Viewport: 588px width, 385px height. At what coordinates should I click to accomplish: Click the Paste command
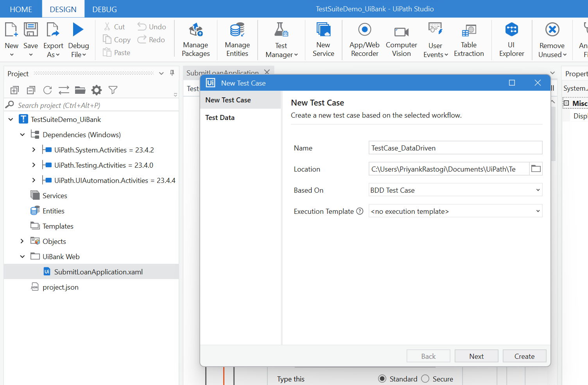[x=117, y=52]
